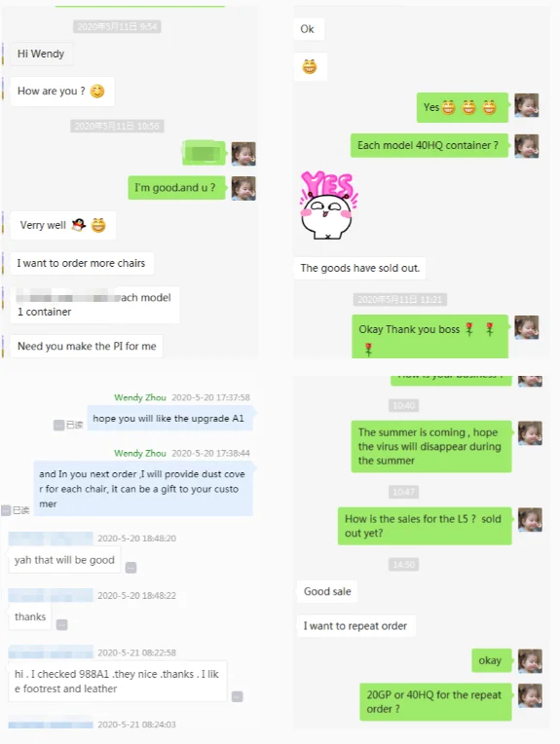Click the small gray icon beside "yah that will be good"
560x744 pixels.
tap(131, 568)
